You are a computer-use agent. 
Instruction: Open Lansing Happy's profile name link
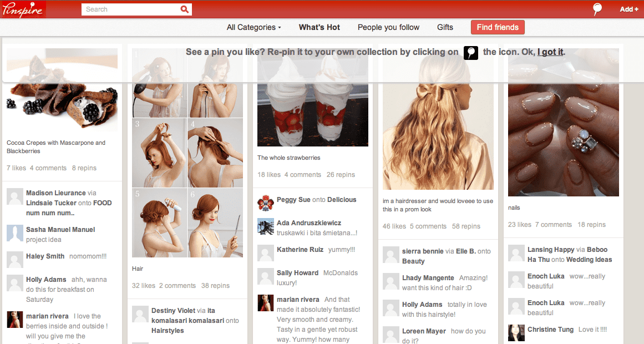[x=551, y=250]
